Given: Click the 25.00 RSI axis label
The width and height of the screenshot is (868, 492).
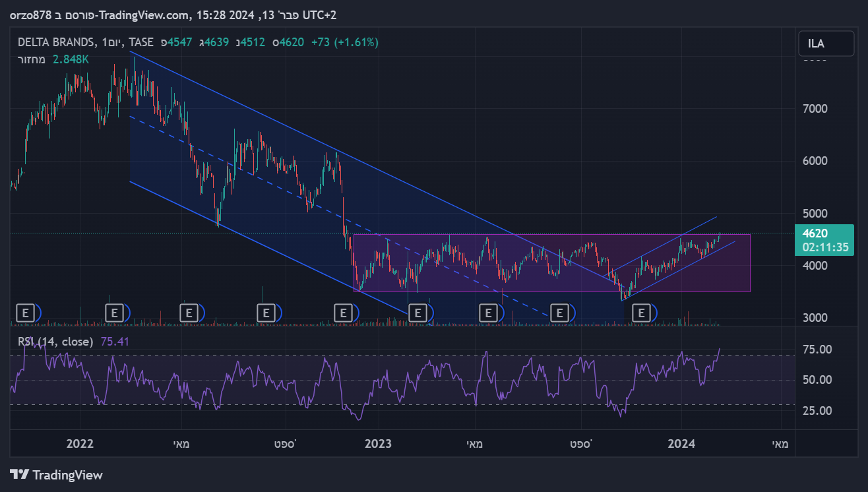Looking at the screenshot, I should (817, 411).
